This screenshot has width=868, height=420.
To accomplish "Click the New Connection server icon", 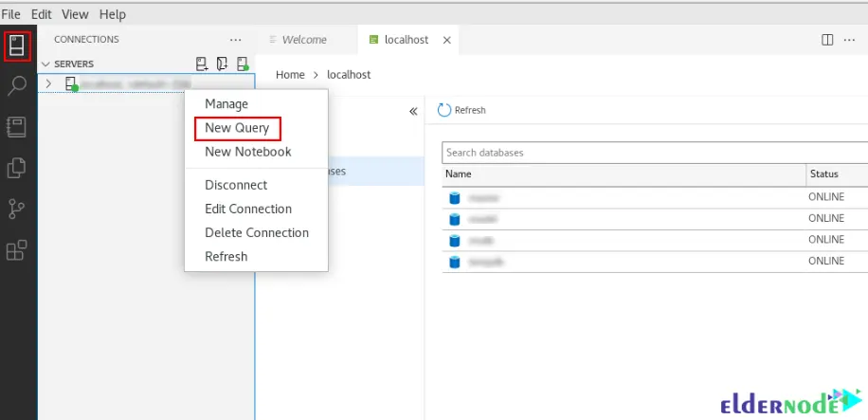I will pos(202,64).
